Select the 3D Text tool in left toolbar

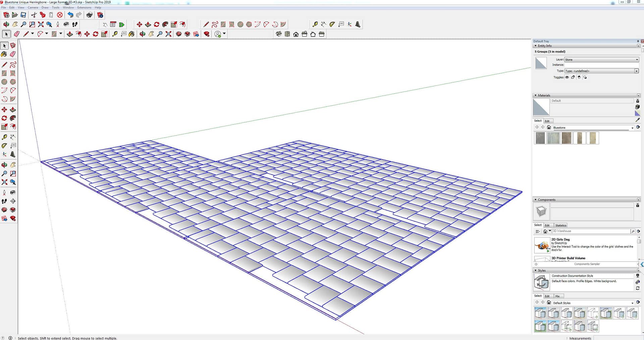[13, 154]
